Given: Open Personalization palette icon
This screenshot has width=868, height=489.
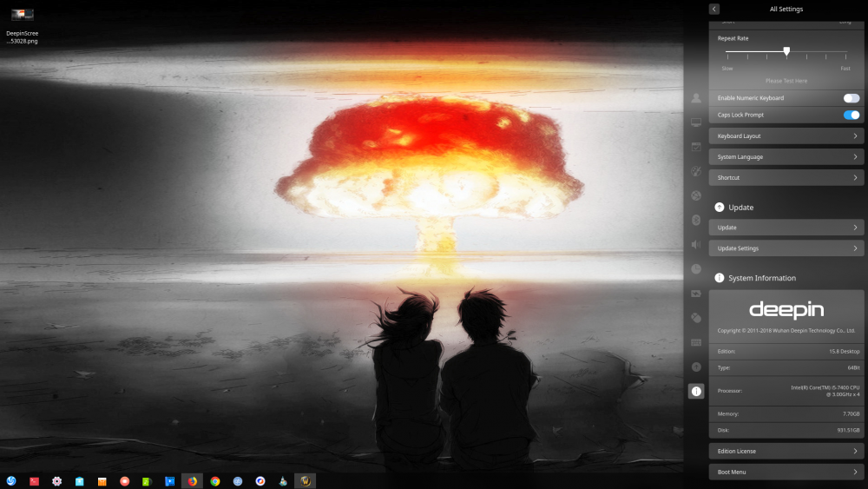Looking at the screenshot, I should pyautogui.click(x=696, y=171).
